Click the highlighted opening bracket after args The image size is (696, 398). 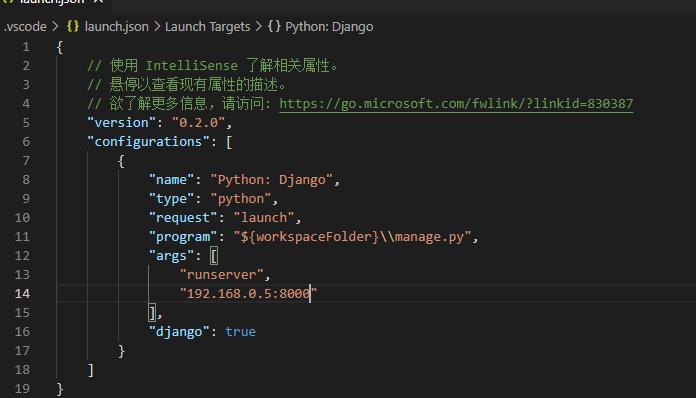click(214, 256)
